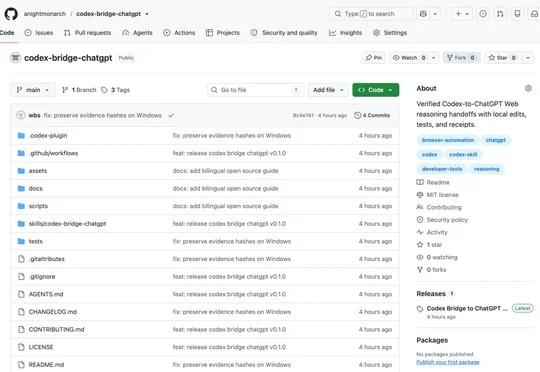Open the docs folder

(35, 188)
